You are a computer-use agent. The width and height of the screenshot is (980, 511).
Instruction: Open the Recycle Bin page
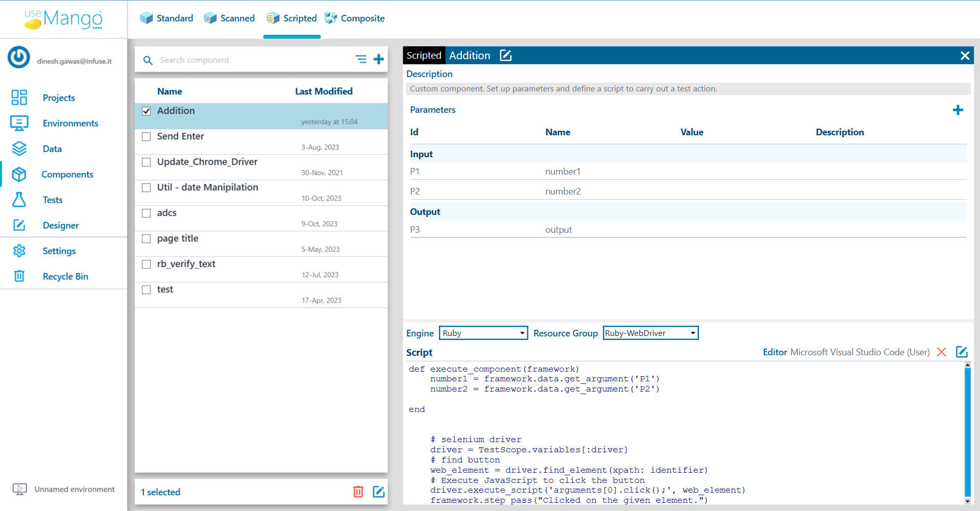[x=65, y=276]
